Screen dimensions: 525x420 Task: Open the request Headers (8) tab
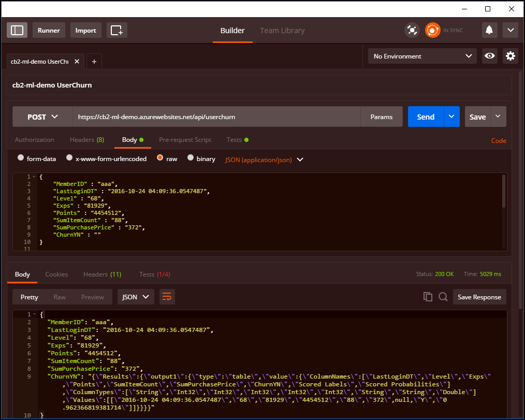click(x=87, y=140)
